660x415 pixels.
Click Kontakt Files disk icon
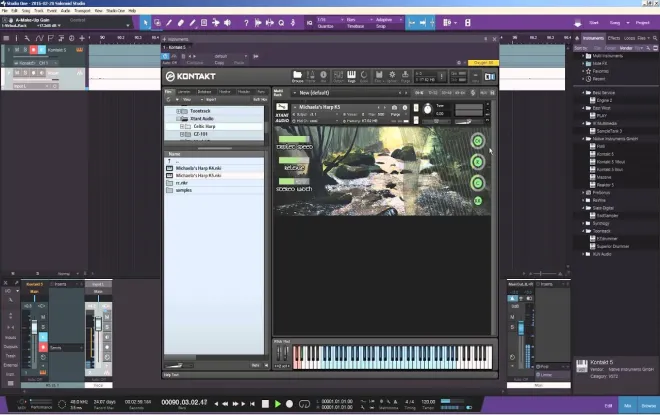tap(378, 76)
